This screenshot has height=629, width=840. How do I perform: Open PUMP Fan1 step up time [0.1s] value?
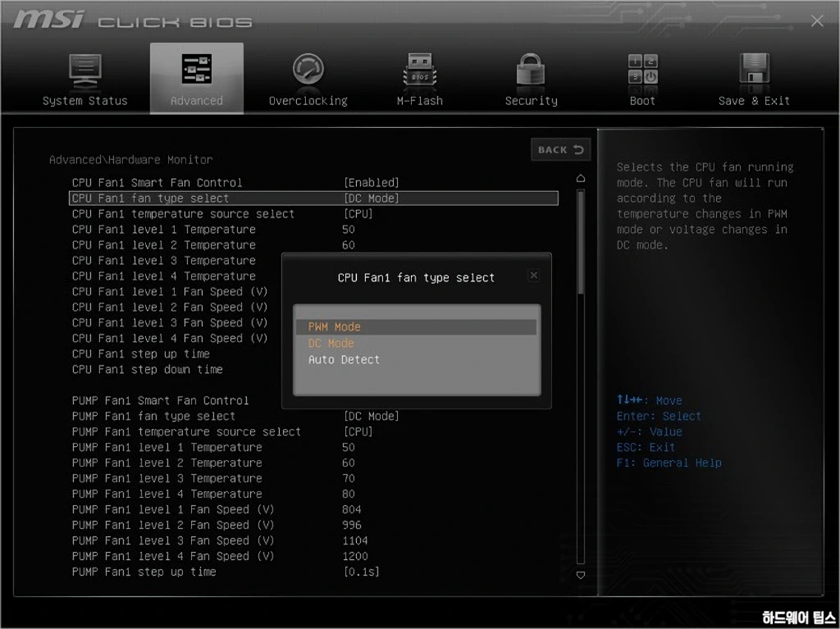[x=362, y=571]
